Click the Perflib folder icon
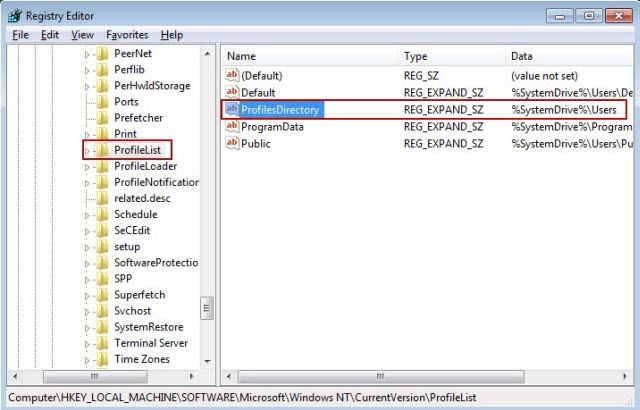640x410 pixels. (x=102, y=70)
